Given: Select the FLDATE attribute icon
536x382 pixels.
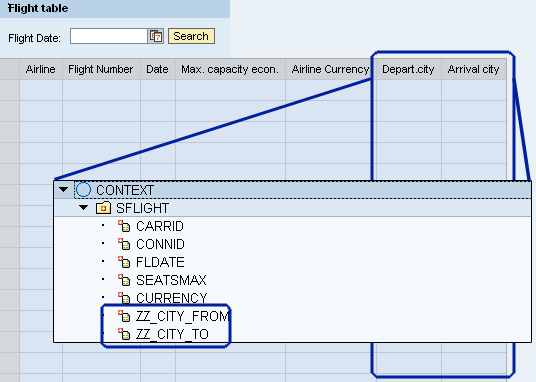Looking at the screenshot, I should click(x=124, y=262).
